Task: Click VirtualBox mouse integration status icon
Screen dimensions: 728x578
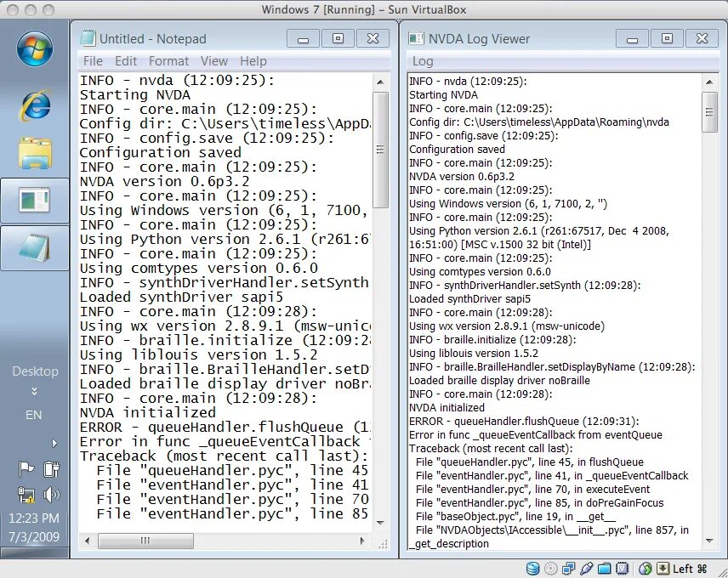Action: coord(645,569)
